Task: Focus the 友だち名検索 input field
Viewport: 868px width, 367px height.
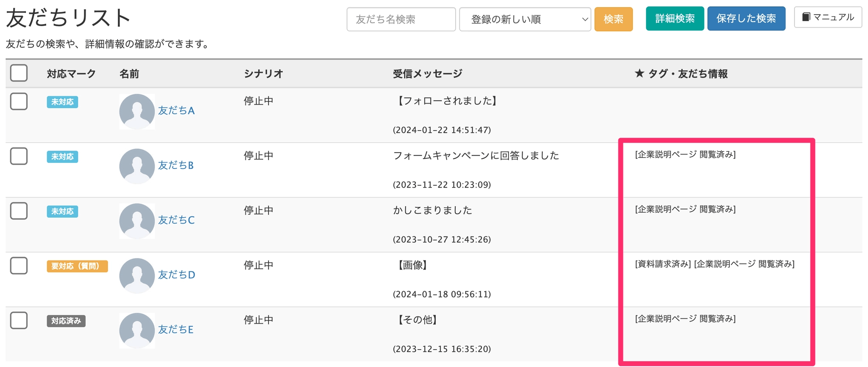Action: pos(401,19)
